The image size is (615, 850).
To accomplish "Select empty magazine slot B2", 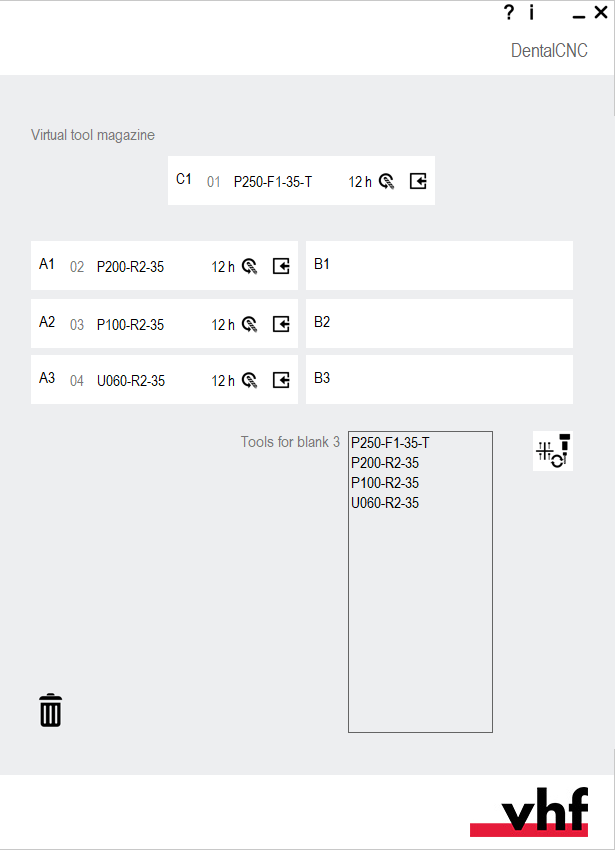I will tap(439, 323).
